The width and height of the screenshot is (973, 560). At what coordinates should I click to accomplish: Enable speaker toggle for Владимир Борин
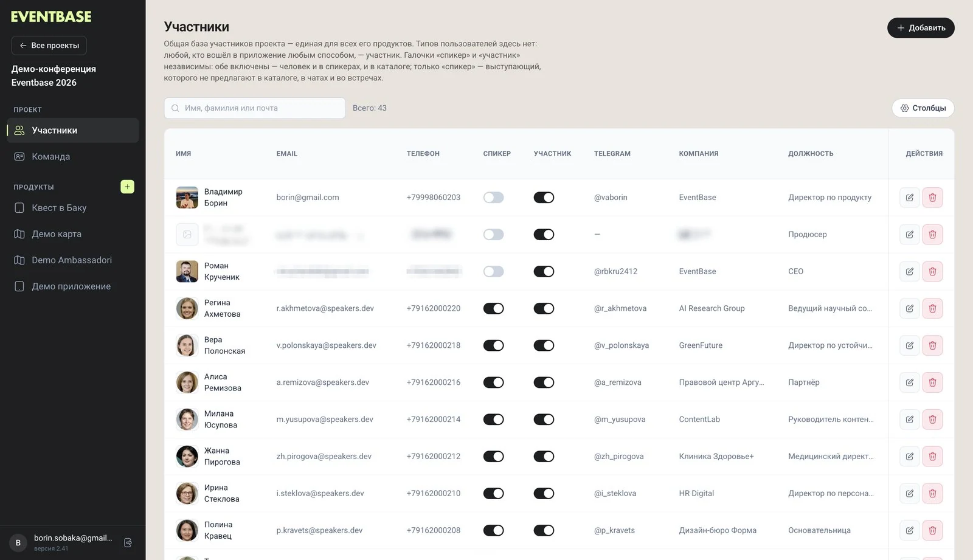[493, 198]
